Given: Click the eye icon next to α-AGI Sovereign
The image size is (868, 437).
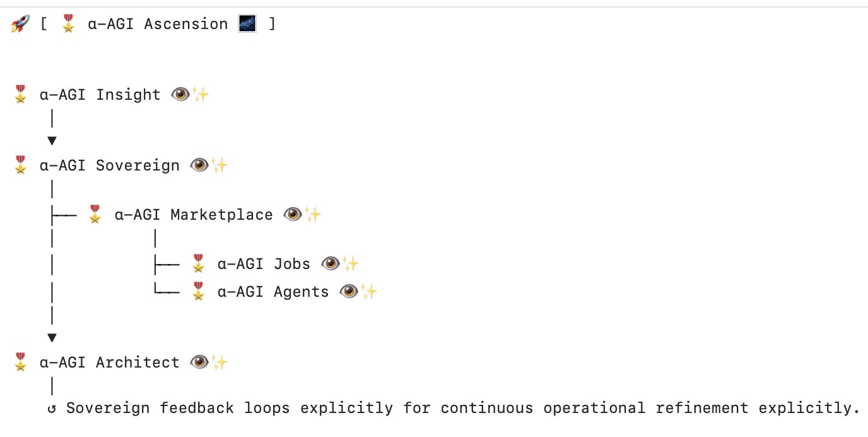Looking at the screenshot, I should point(199,165).
